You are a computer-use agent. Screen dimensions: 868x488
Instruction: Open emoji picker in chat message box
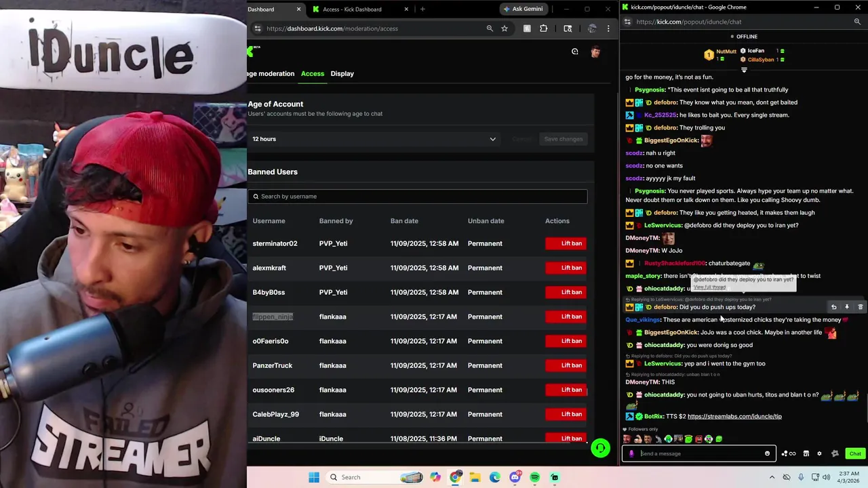(767, 453)
